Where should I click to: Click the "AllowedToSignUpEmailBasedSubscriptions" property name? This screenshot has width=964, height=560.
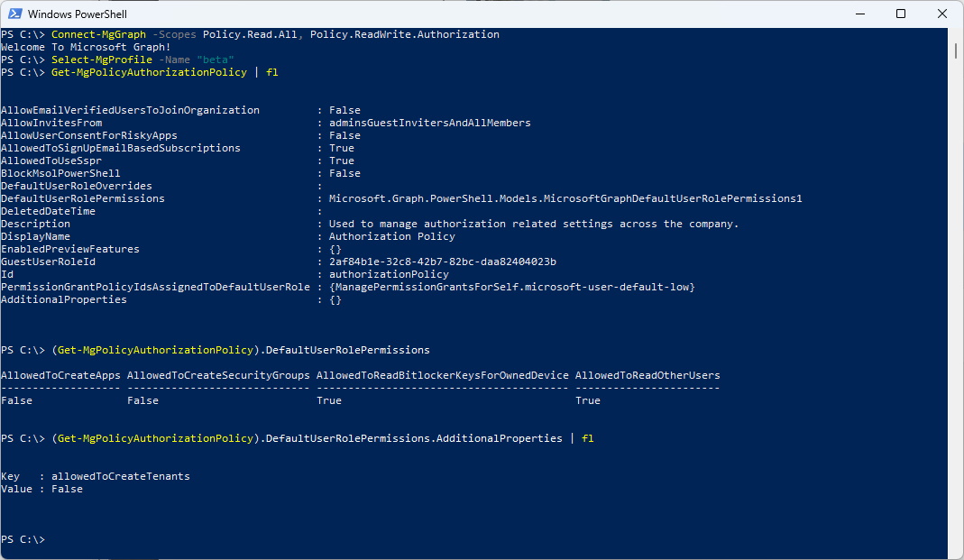pyautogui.click(x=121, y=148)
